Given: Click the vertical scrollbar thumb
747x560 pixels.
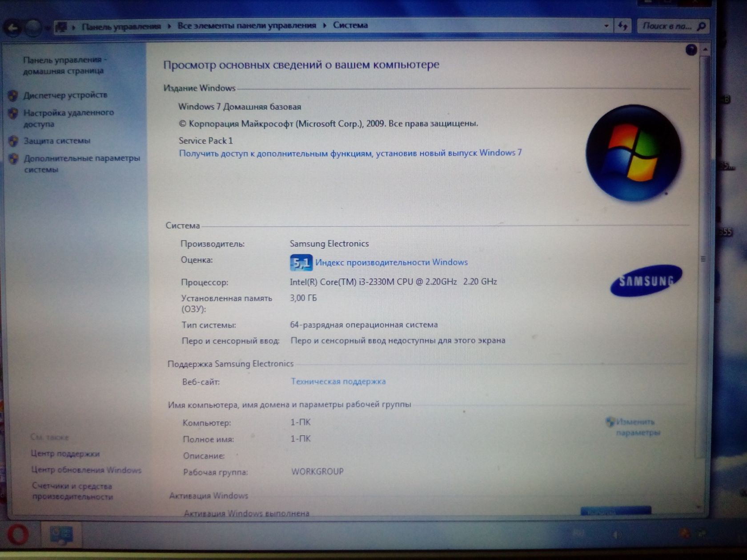Looking at the screenshot, I should (703, 258).
